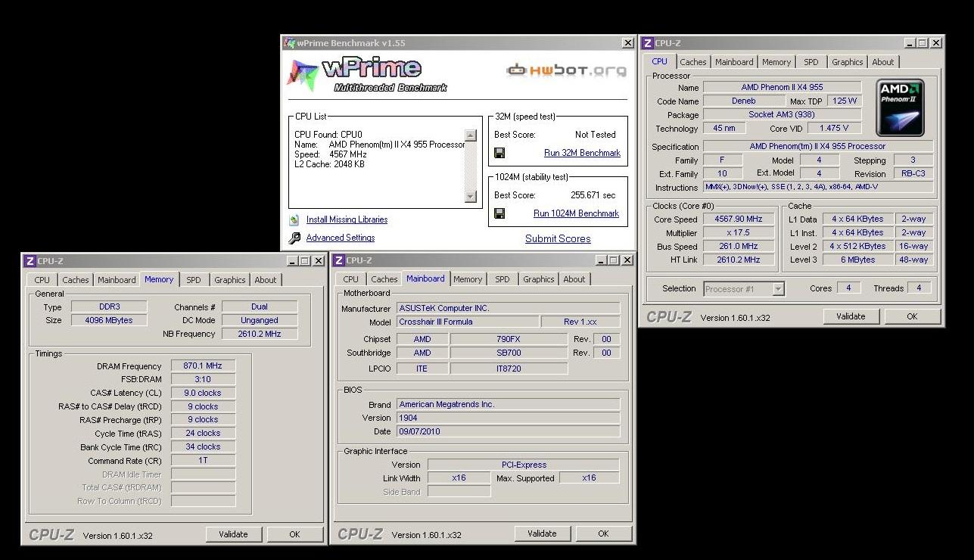Screen dimensions: 974x560
Task: Select Caches tab in Memory window
Action: pyautogui.click(x=75, y=280)
